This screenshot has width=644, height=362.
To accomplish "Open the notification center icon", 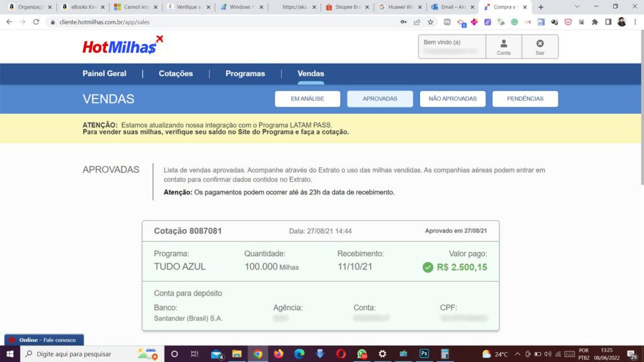I will click(x=632, y=354).
